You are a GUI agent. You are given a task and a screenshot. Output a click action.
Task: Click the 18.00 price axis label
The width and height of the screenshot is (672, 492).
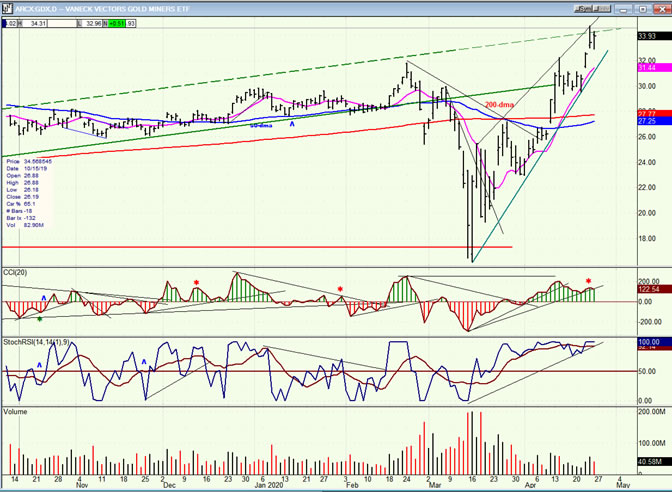(647, 238)
